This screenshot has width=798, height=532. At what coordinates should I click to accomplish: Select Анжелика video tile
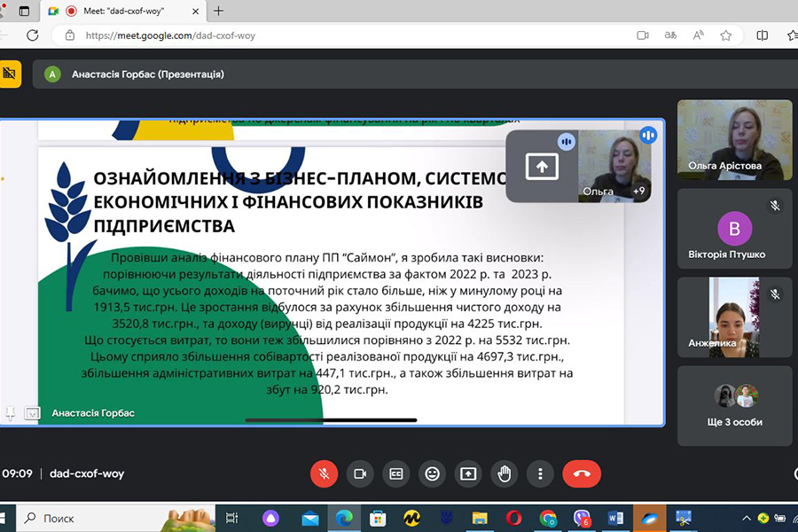click(734, 317)
